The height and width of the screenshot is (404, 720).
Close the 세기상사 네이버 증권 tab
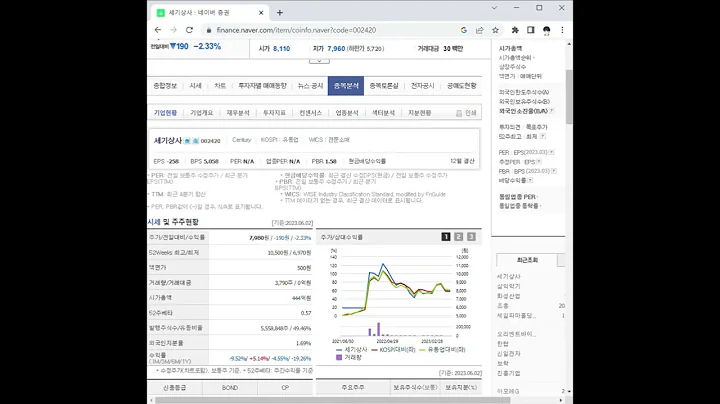click(261, 13)
